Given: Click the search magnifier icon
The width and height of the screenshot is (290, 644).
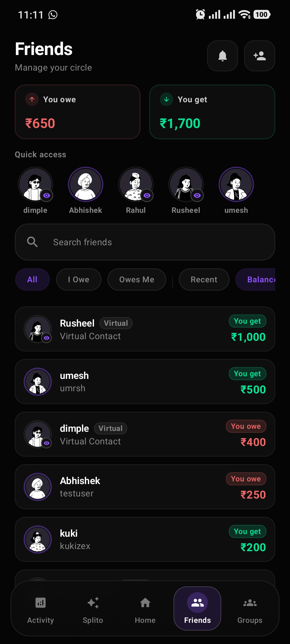Looking at the screenshot, I should click(x=32, y=242).
